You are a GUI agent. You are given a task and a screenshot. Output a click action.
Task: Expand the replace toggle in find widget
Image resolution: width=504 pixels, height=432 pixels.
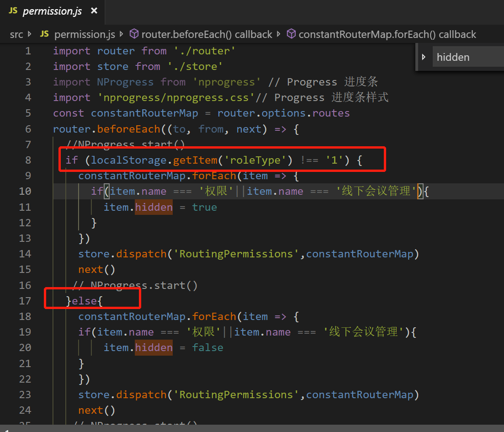(424, 57)
